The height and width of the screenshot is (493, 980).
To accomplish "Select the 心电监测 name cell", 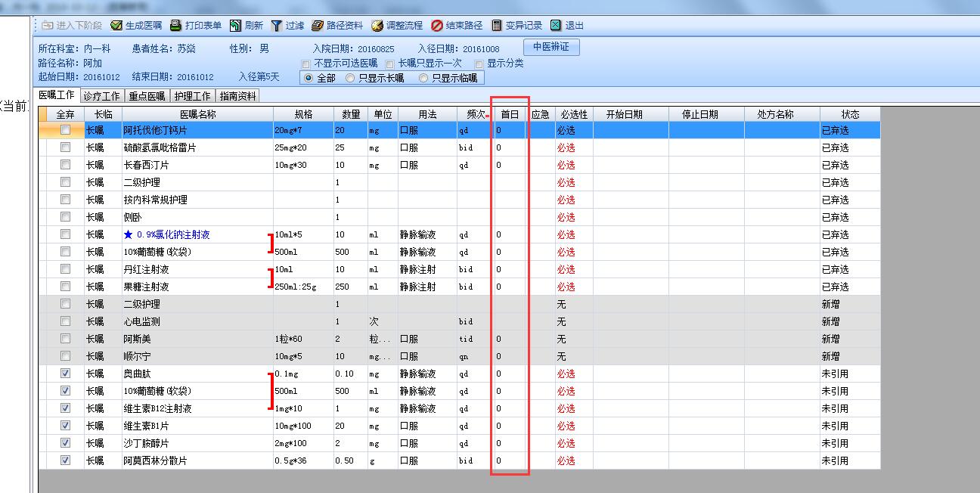I will tap(197, 321).
